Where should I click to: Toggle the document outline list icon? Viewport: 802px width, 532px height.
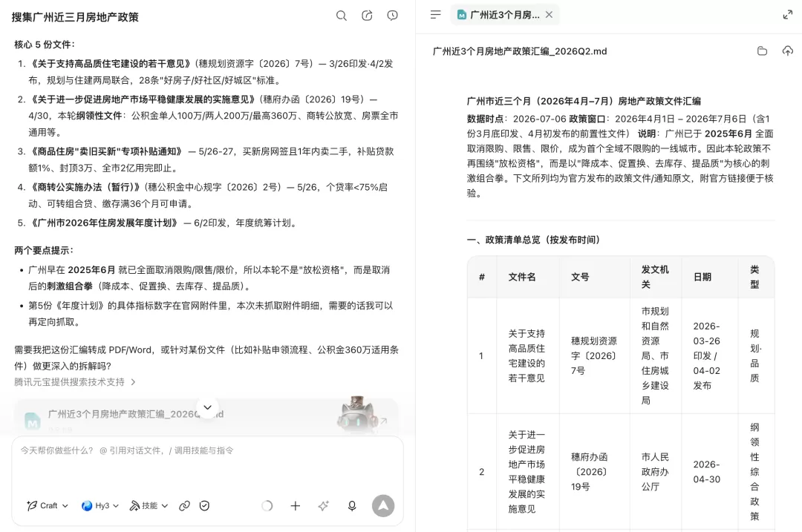coord(435,15)
